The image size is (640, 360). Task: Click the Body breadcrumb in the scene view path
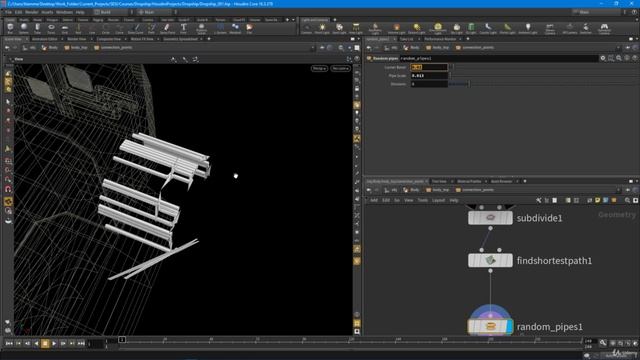tap(50, 48)
